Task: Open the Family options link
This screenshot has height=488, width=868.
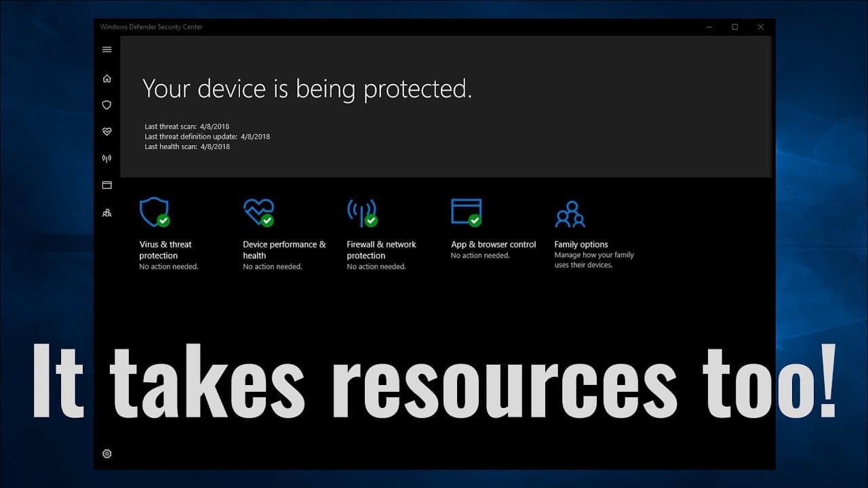Action: (581, 245)
